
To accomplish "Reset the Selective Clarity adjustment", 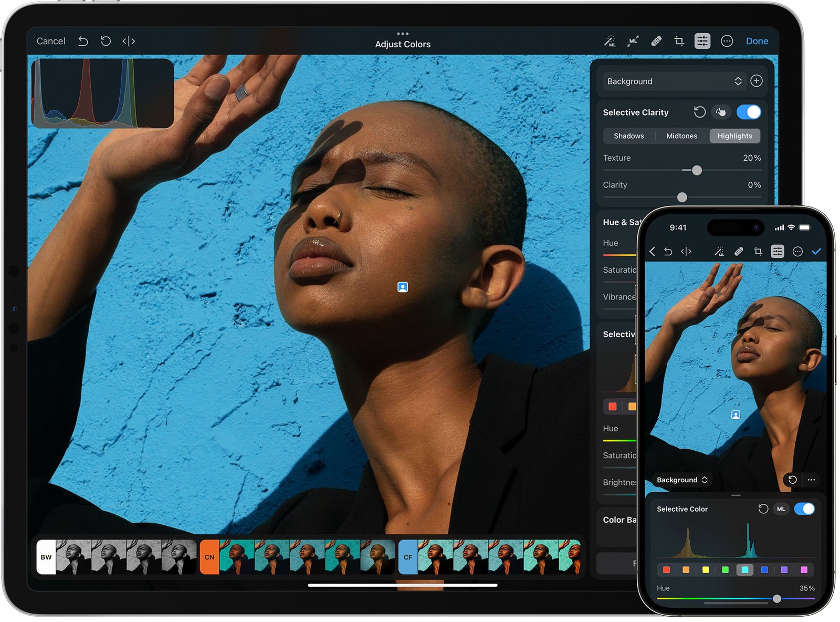I will 699,112.
